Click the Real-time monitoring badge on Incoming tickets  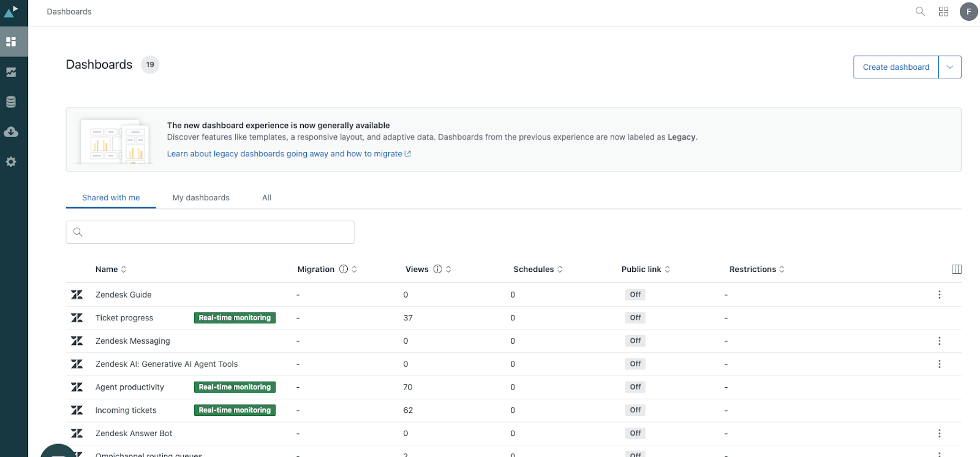point(235,410)
